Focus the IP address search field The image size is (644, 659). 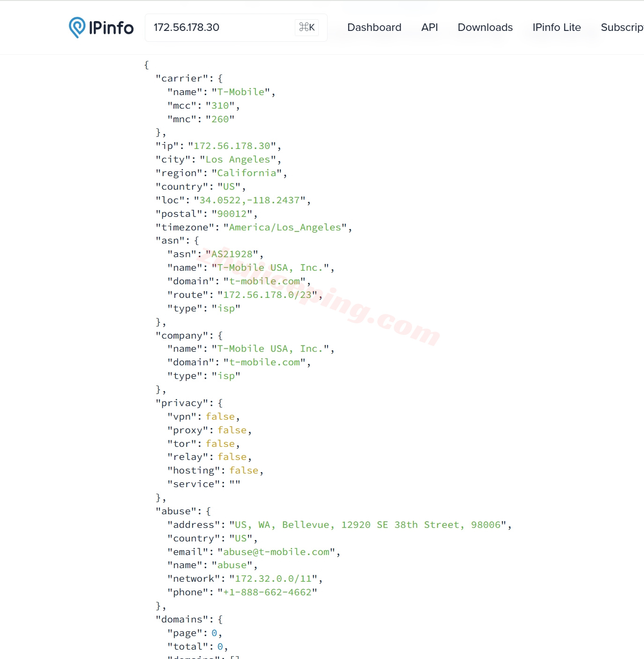[220, 27]
